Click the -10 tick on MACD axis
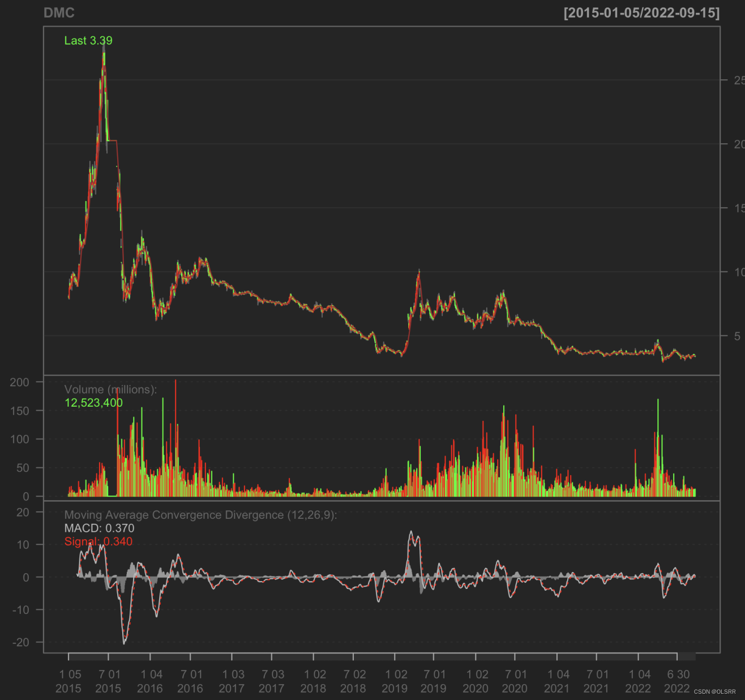 point(21,610)
